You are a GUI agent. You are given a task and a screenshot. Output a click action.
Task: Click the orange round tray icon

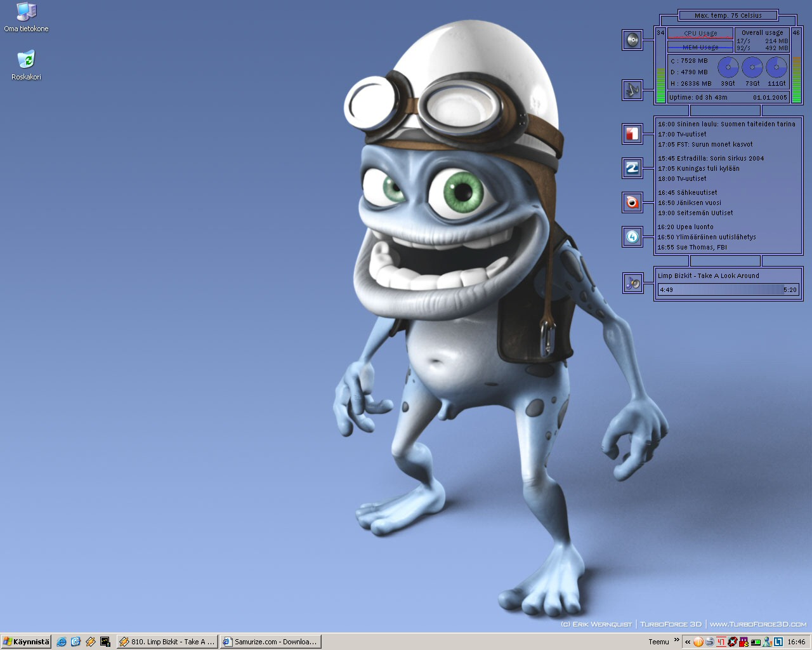(698, 642)
